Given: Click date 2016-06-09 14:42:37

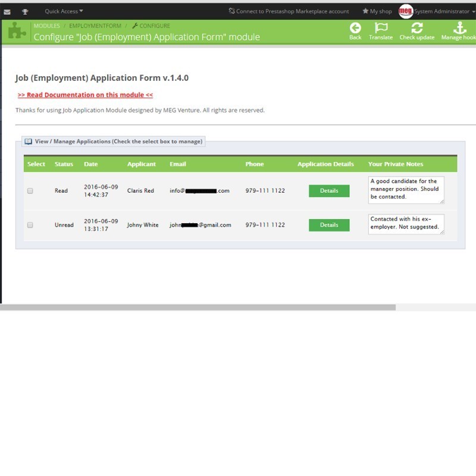Looking at the screenshot, I should [x=101, y=190].
